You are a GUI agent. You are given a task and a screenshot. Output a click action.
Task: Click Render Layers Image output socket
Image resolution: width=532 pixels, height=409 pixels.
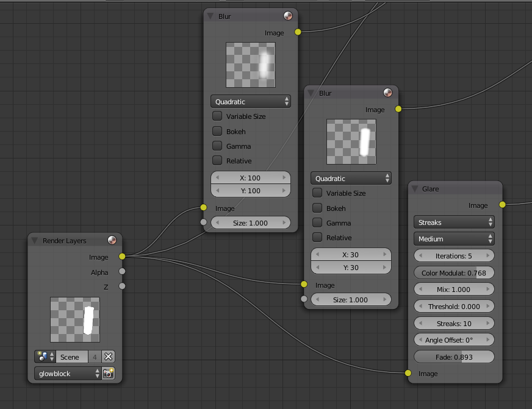click(x=122, y=257)
